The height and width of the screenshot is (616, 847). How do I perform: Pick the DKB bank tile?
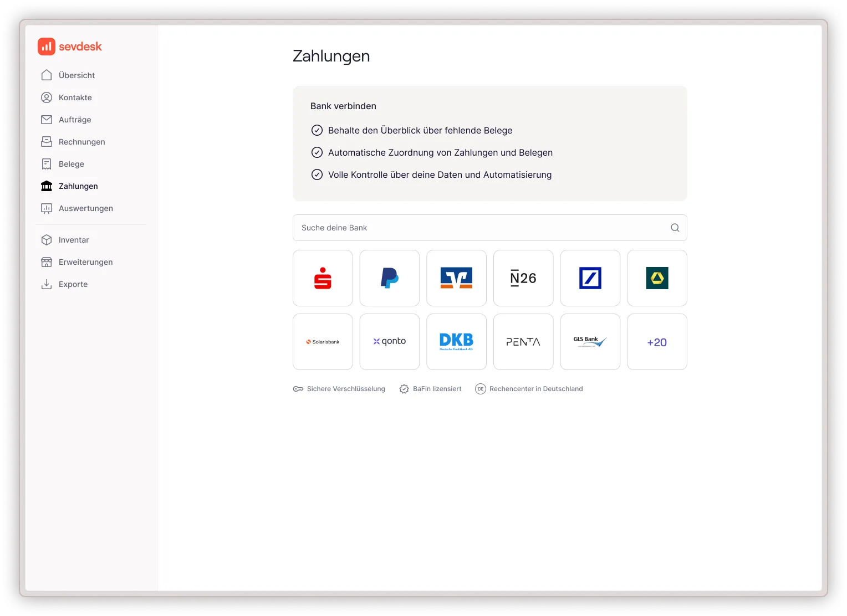[457, 342]
